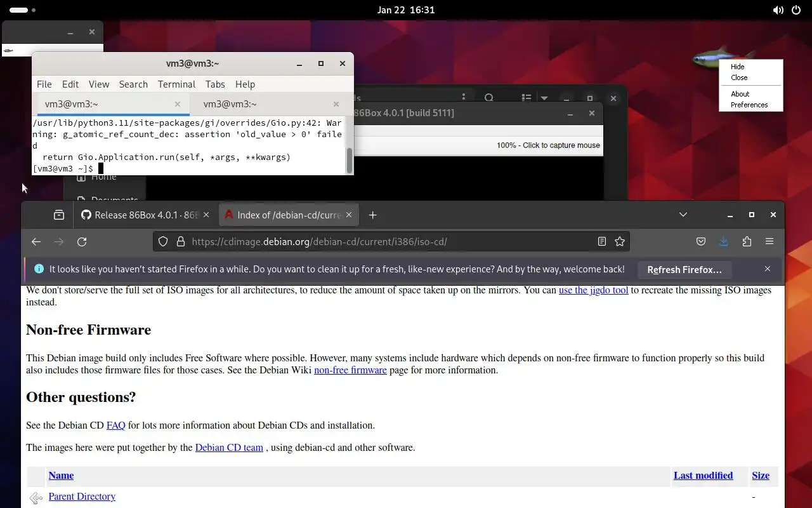Viewport: 812px width, 508px height.
Task: Open the Debian CD FAQ link
Action: pyautogui.click(x=115, y=425)
